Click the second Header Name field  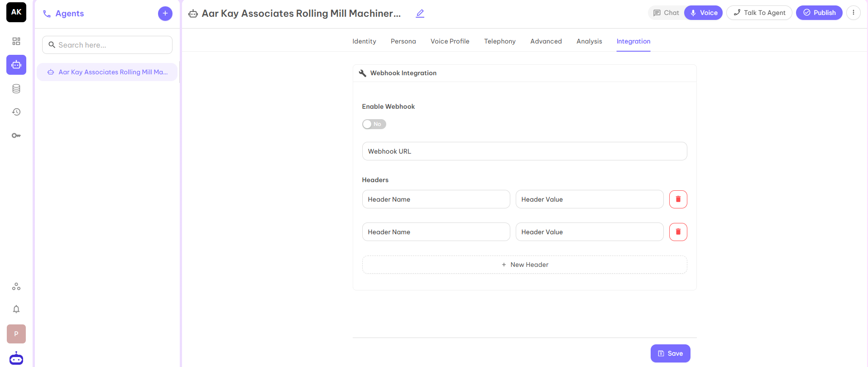[x=436, y=232]
